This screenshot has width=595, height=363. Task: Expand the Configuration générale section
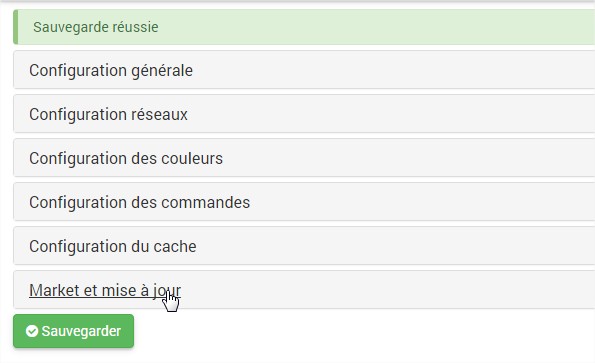tap(304, 70)
